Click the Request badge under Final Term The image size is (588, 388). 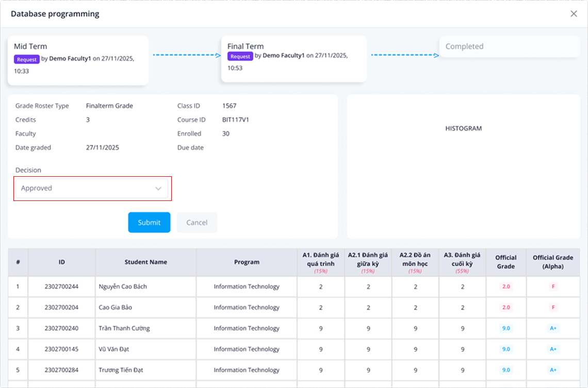tap(240, 56)
